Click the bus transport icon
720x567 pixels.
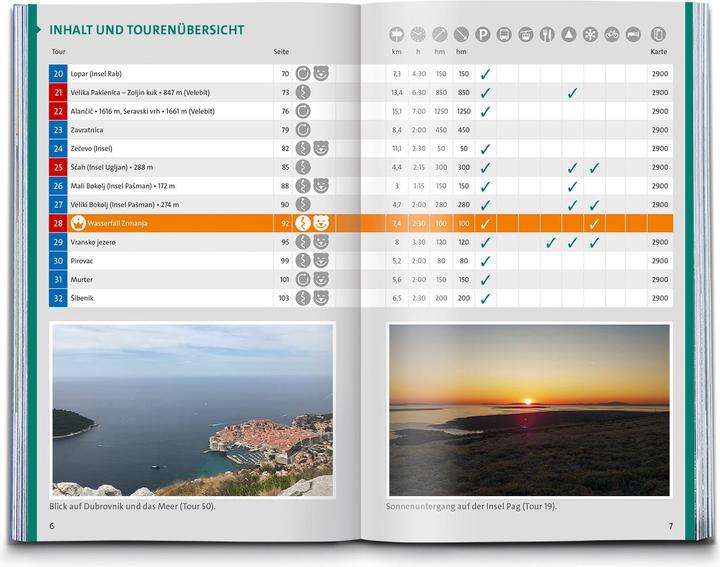point(504,34)
